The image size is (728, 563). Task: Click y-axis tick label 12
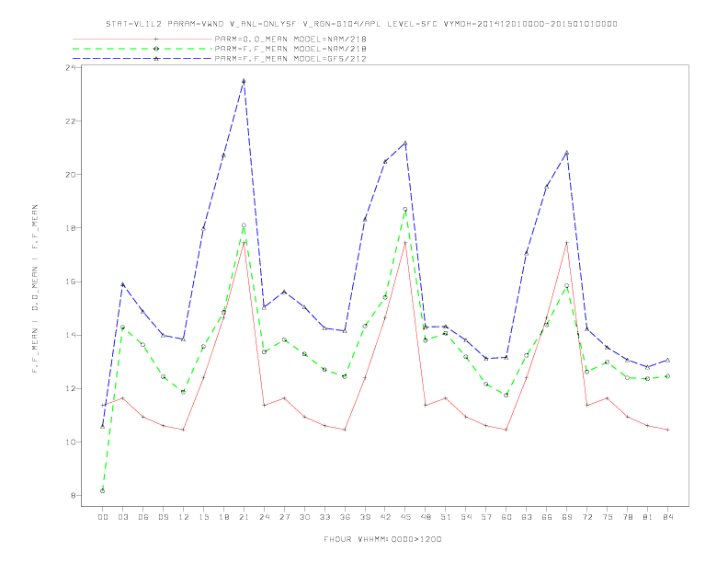tap(71, 388)
